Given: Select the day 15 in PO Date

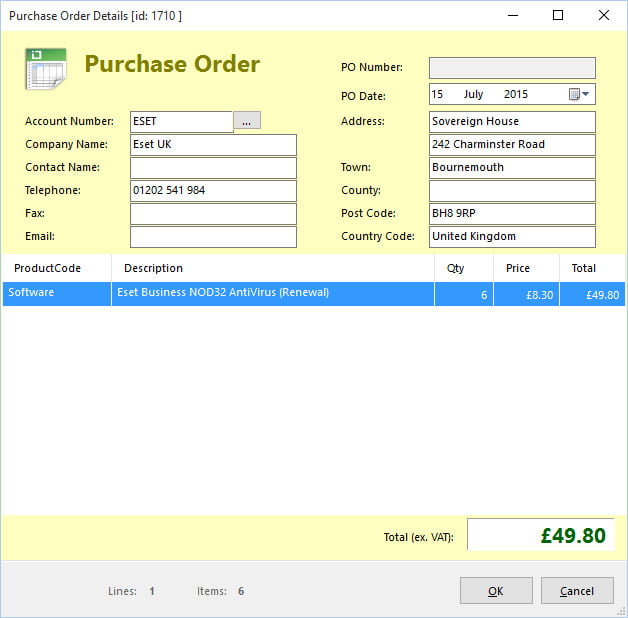Looking at the screenshot, I should tap(437, 95).
